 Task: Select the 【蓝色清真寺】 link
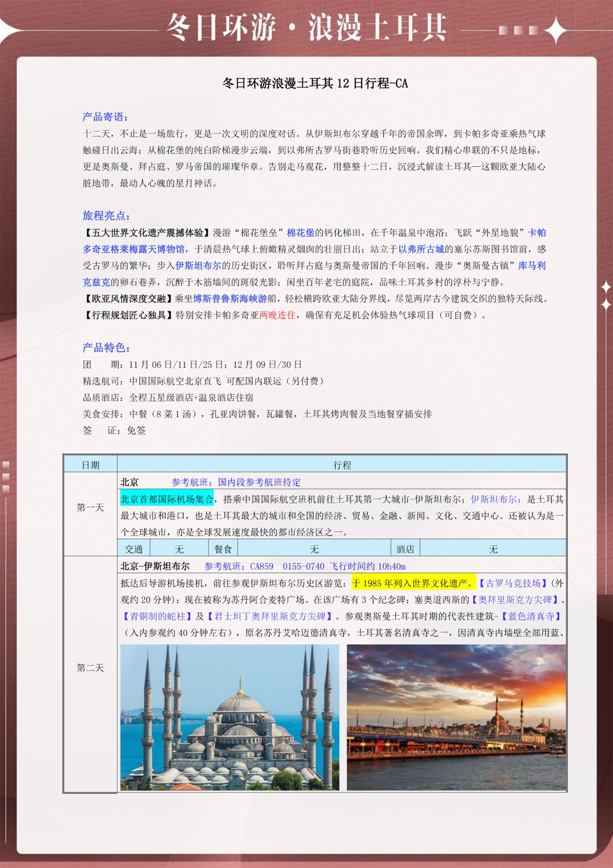[531, 616]
